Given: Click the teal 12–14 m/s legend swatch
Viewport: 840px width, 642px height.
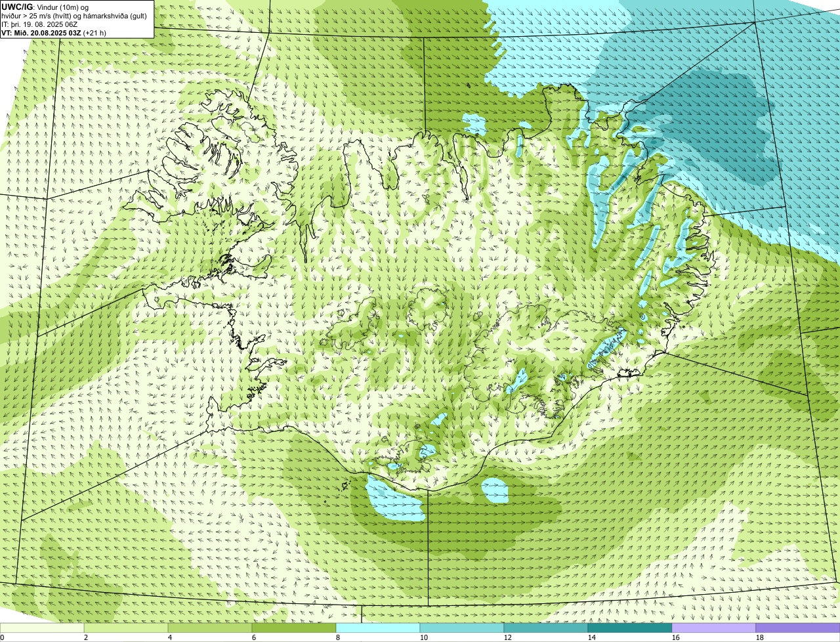Looking at the screenshot, I should coord(546,628).
